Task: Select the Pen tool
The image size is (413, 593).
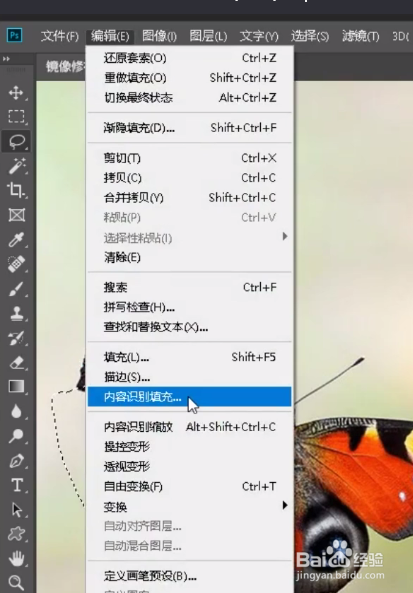Action: [16, 460]
